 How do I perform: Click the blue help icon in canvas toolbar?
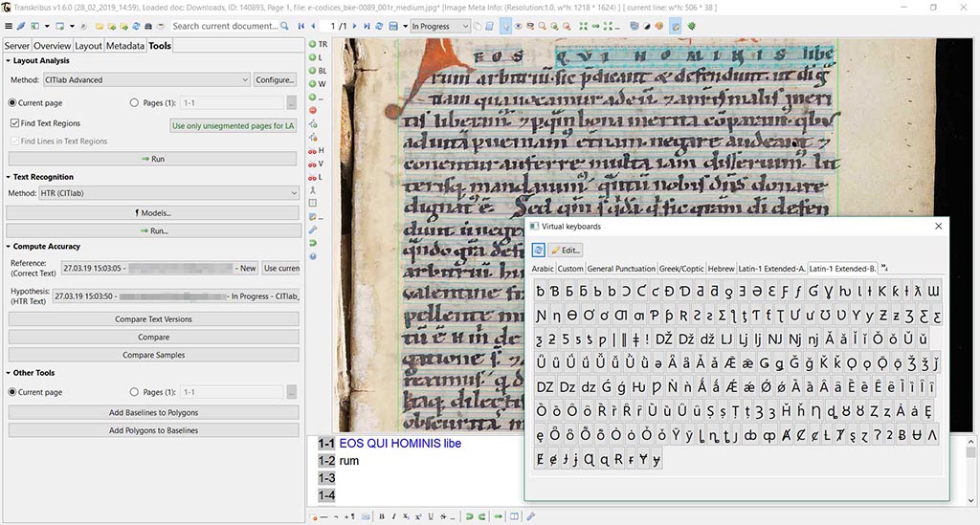[313, 256]
